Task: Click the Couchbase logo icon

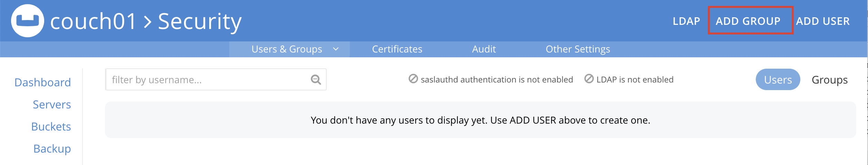Action: tap(28, 21)
